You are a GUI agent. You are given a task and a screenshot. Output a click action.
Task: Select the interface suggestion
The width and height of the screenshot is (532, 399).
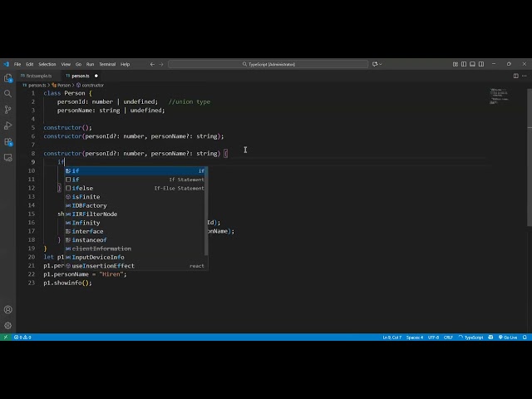pos(135,231)
